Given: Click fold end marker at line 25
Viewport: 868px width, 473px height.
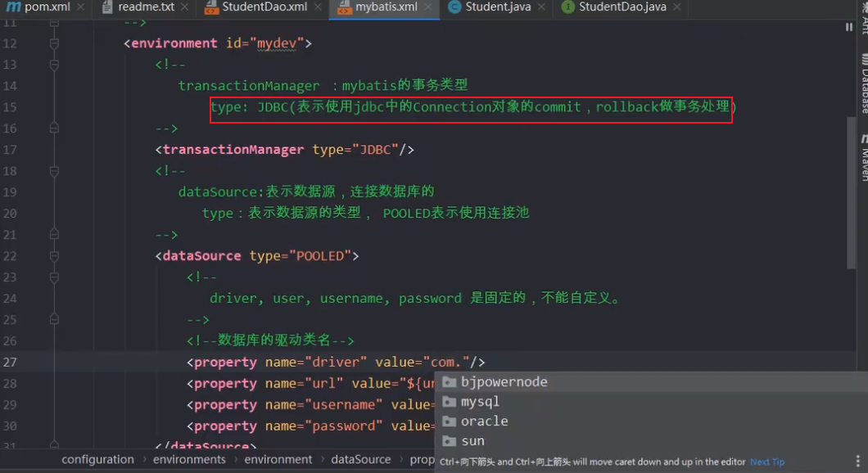Looking at the screenshot, I should 54,320.
